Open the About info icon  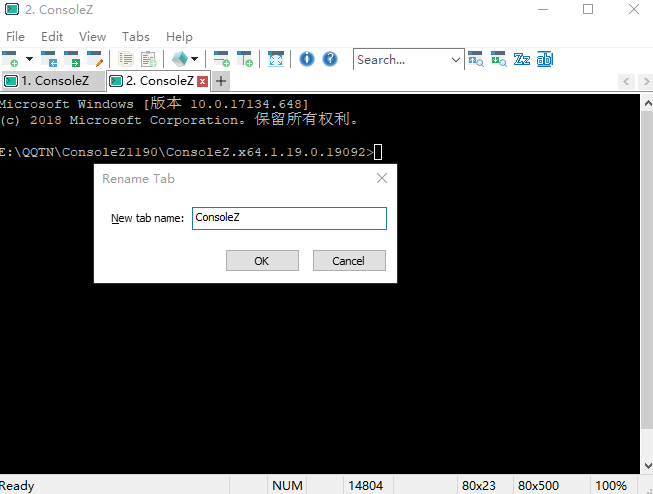(307, 59)
